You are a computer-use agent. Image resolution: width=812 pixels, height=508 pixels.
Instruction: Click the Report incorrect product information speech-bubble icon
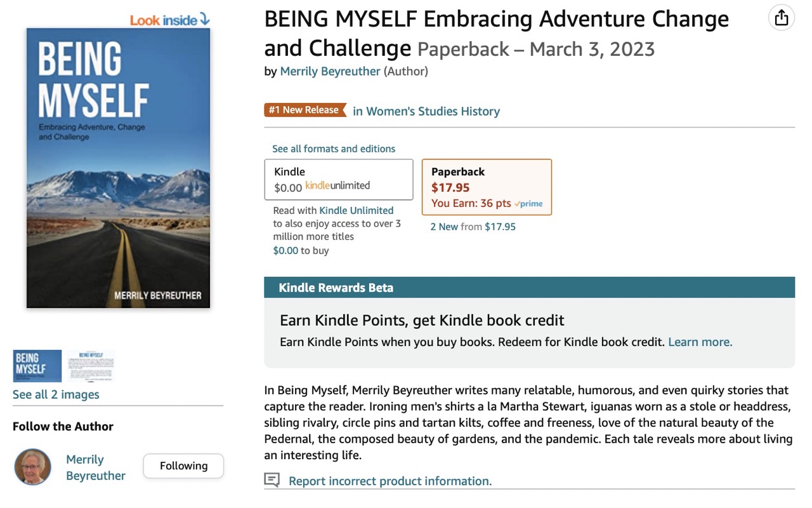click(272, 480)
